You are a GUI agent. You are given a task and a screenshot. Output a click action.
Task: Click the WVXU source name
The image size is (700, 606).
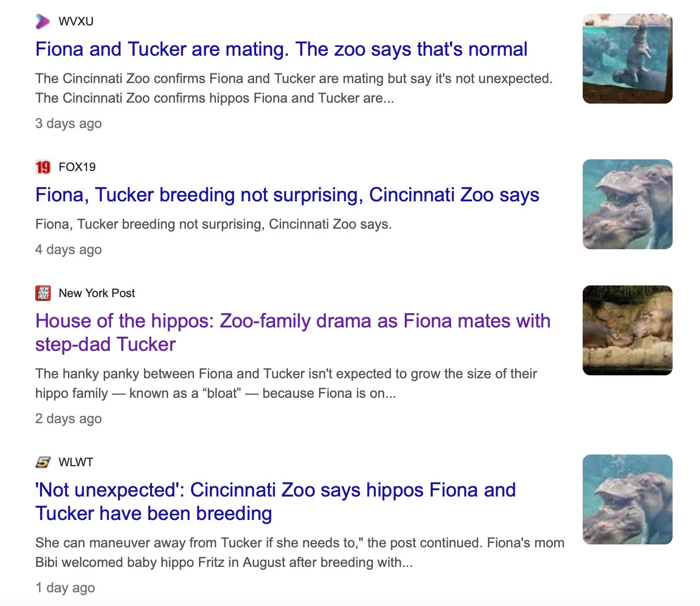76,22
